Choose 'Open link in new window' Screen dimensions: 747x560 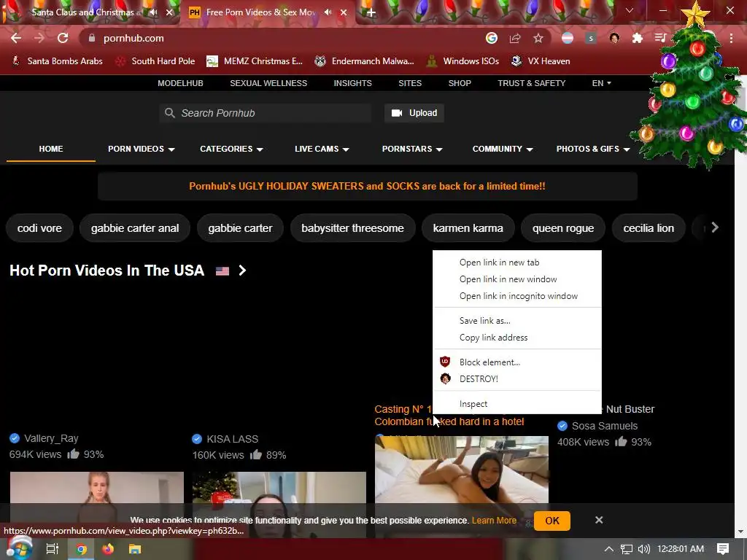tap(517, 279)
